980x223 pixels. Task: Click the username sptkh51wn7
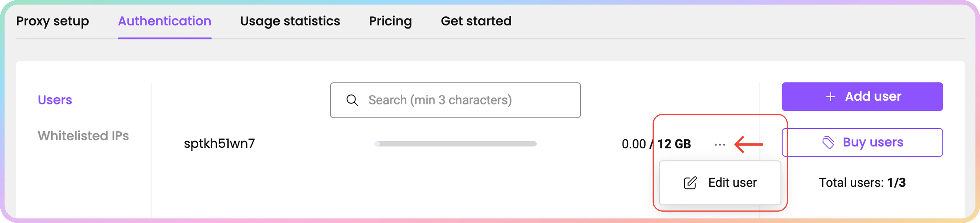[219, 143]
